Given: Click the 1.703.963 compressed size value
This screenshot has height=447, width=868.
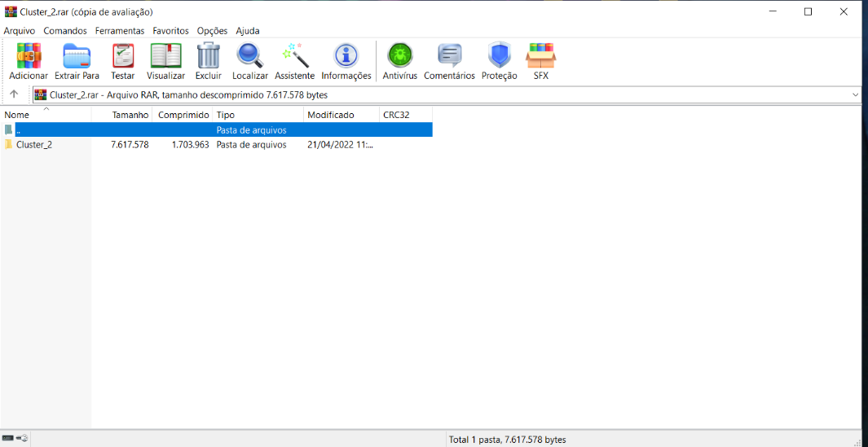Looking at the screenshot, I should pos(190,145).
